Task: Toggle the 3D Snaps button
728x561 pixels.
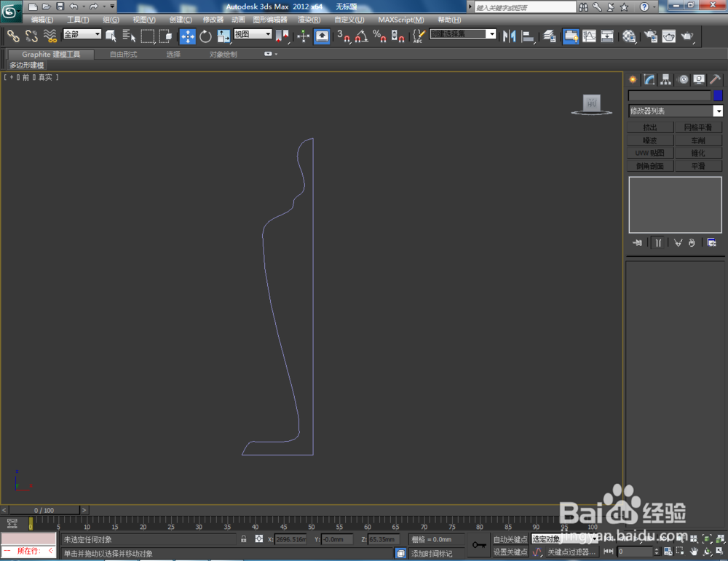Action: [343, 36]
